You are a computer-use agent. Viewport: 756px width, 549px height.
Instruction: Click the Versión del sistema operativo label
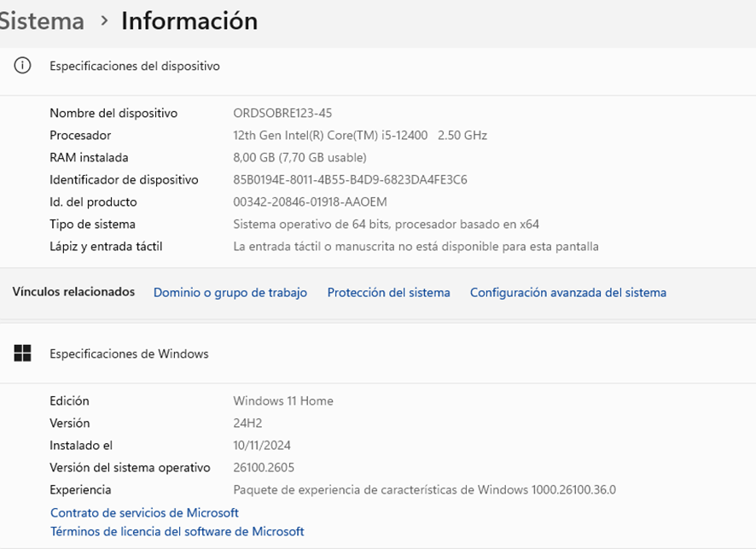click(x=130, y=467)
